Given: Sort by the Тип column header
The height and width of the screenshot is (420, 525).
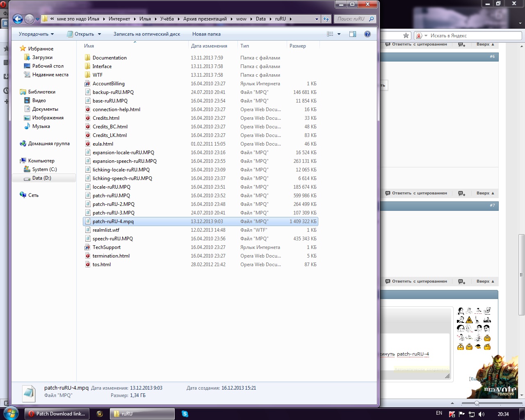Looking at the screenshot, I should coord(262,46).
